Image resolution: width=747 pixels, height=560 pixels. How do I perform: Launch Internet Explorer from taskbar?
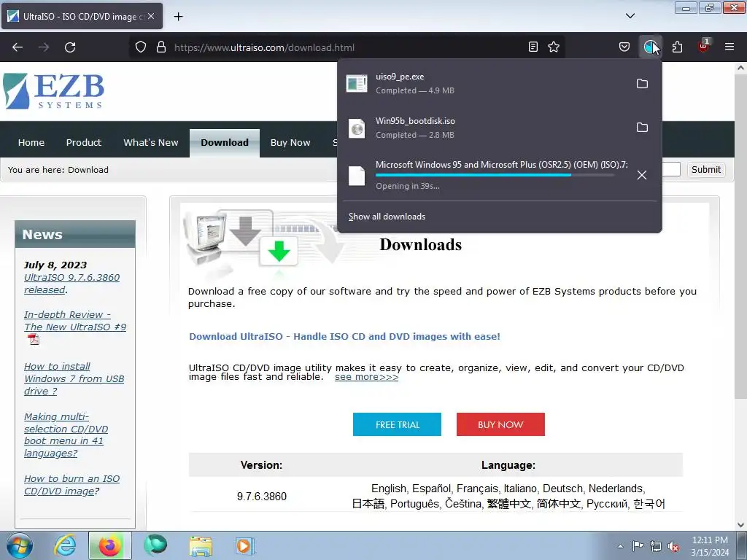tap(65, 545)
